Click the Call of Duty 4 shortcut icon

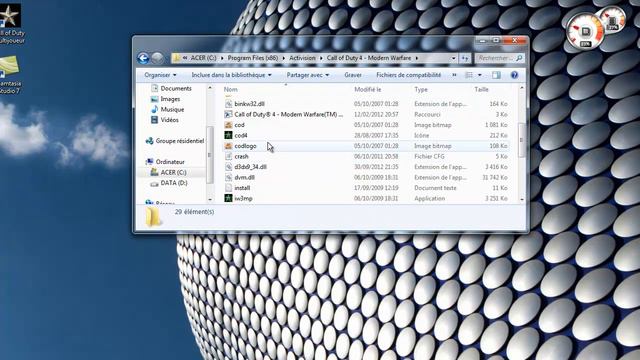[x=229, y=115]
